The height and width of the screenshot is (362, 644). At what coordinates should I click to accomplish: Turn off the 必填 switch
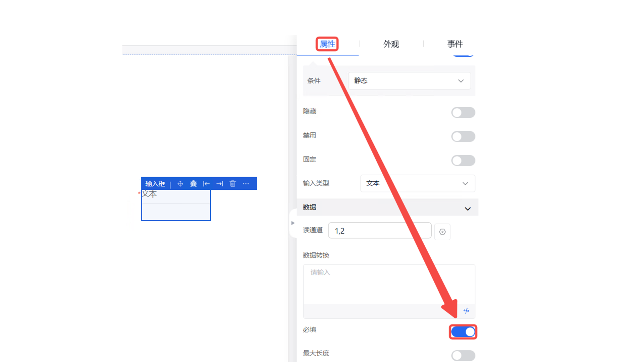pos(463,332)
